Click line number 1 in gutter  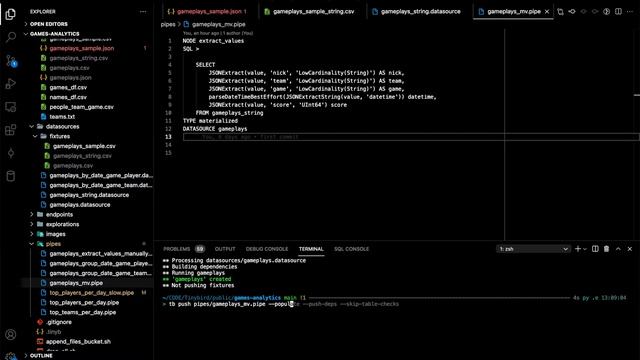[170, 41]
